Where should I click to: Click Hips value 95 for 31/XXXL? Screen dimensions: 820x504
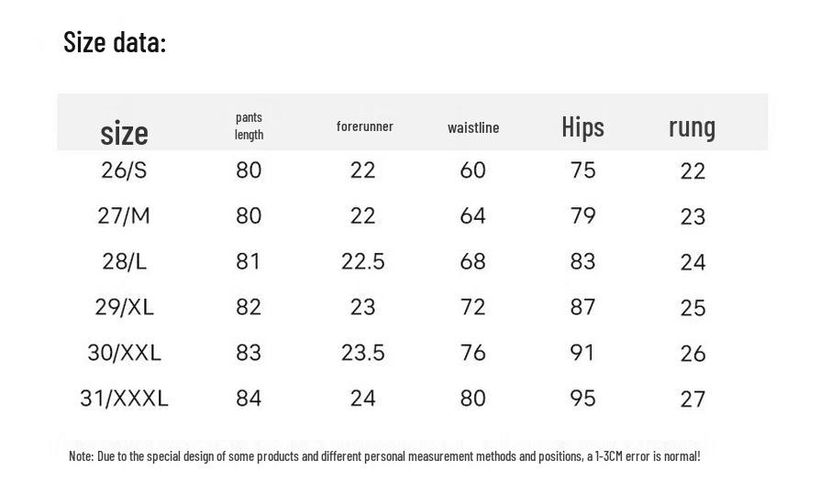click(582, 399)
